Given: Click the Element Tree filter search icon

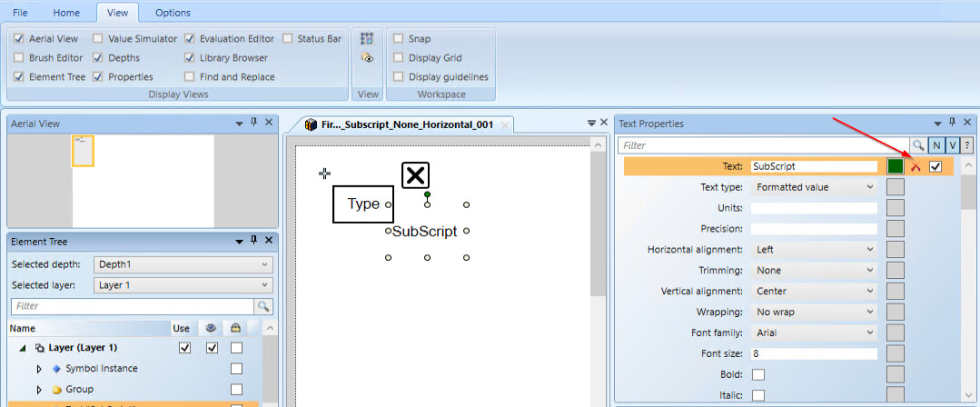Looking at the screenshot, I should click(263, 307).
